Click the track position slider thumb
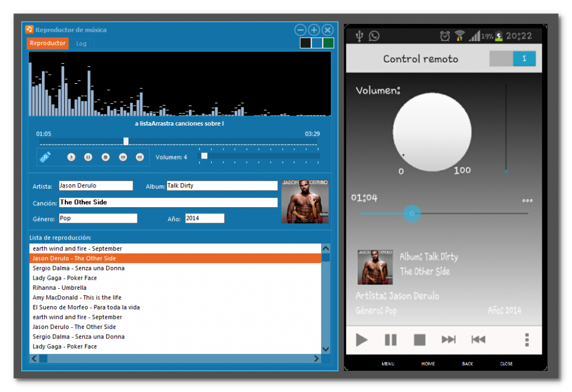 (126, 141)
